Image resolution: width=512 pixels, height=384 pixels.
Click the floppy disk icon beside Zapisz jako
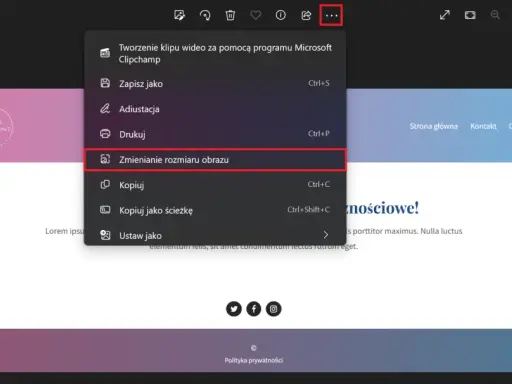tap(105, 83)
